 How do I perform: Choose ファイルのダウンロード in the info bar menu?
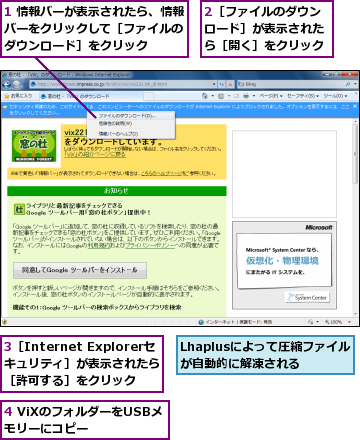click(x=131, y=116)
